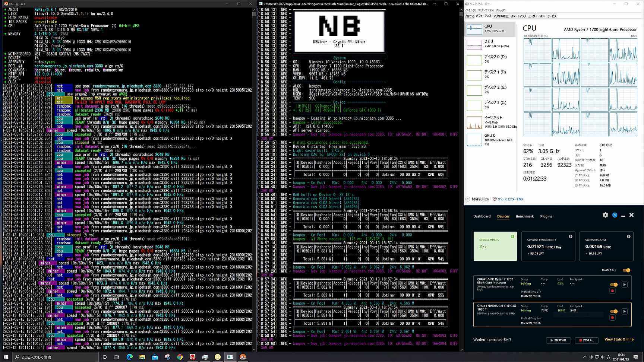This screenshot has height=362, width=644.
Task: Click info icon on Unpaid Balance card
Action: click(629, 236)
